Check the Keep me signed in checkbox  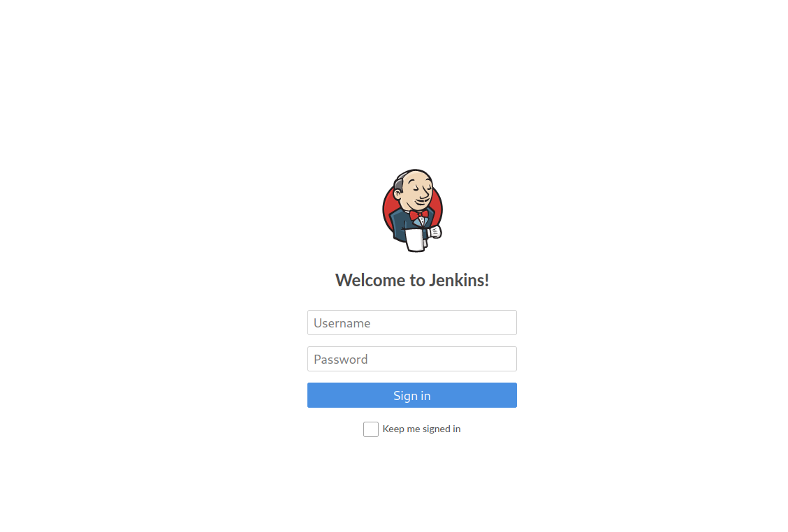371,429
